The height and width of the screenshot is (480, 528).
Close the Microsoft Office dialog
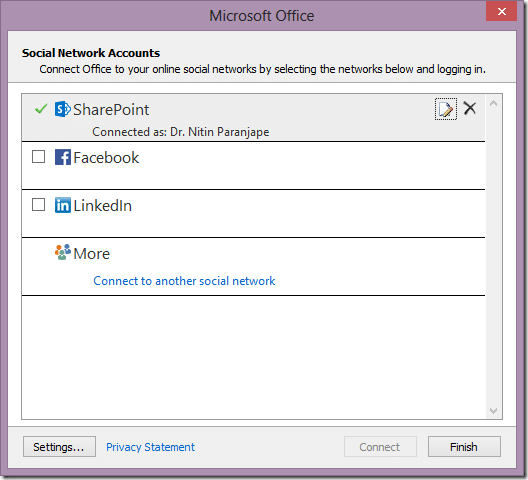(x=502, y=12)
